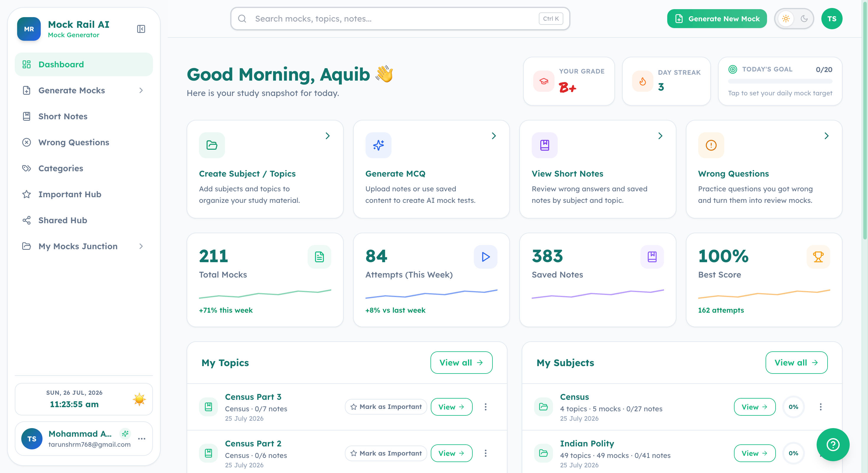
Task: Click the search magnifier icon
Action: pos(242,19)
